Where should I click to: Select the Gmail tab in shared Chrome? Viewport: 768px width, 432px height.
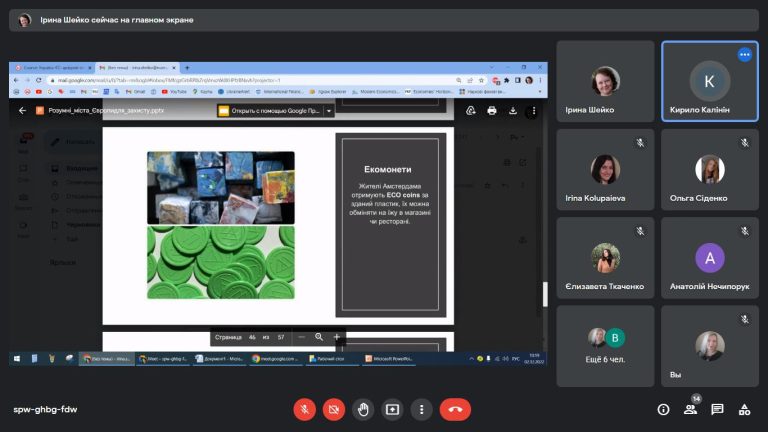137,68
